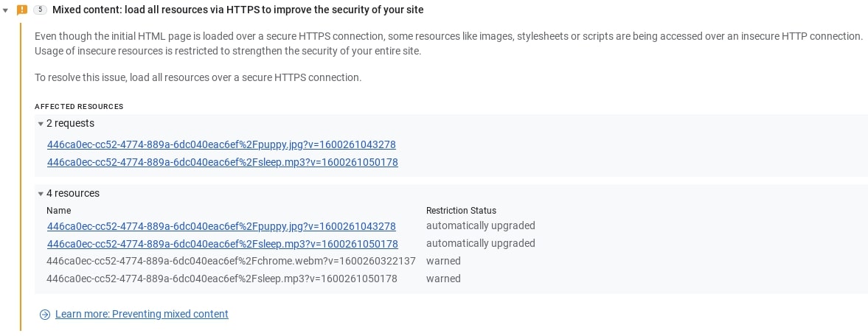Open sleep.mp3 link under 2 requests
868x336 pixels.
222,162
